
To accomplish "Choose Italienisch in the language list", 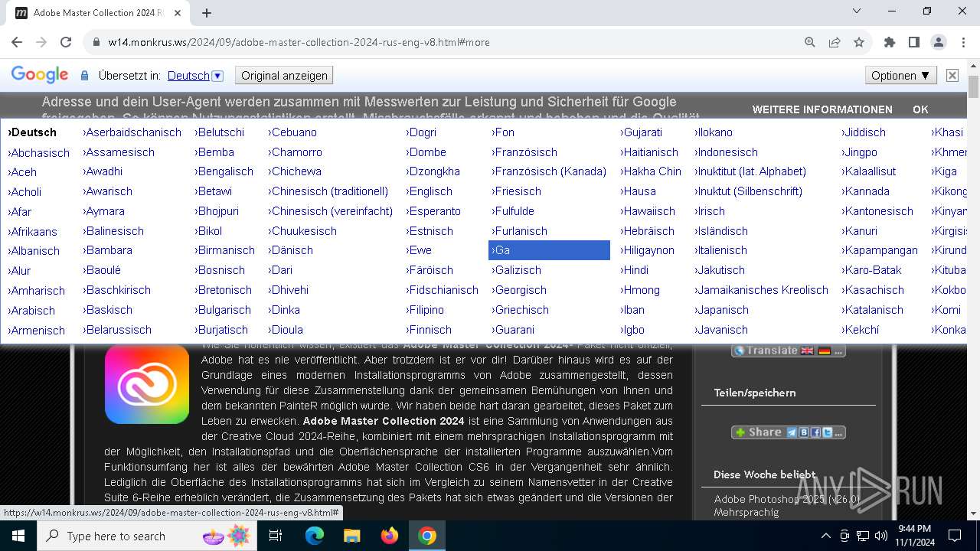I will 720,250.
